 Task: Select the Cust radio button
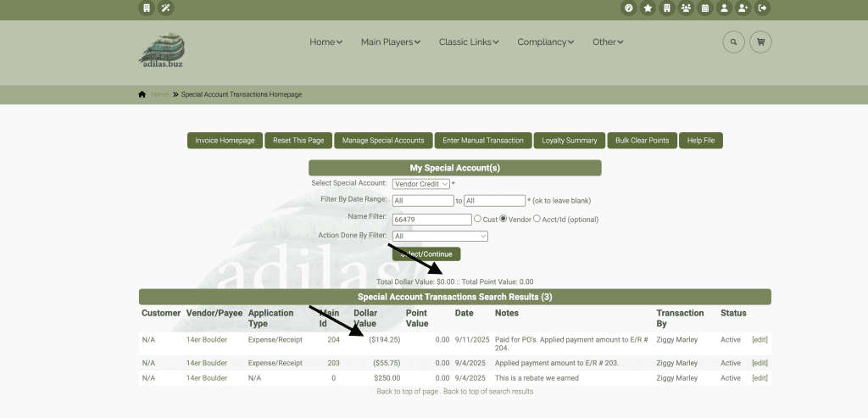coord(478,219)
